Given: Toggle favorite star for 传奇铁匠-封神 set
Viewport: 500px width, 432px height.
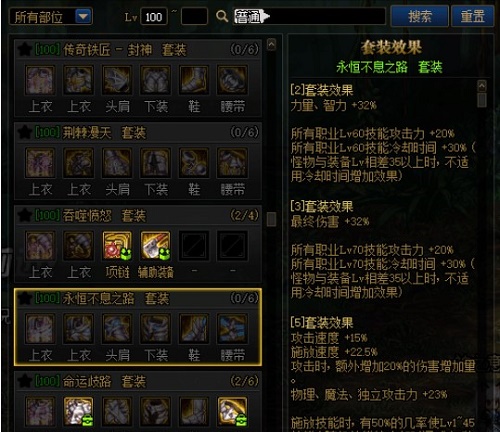Looking at the screenshot, I should click(x=25, y=50).
